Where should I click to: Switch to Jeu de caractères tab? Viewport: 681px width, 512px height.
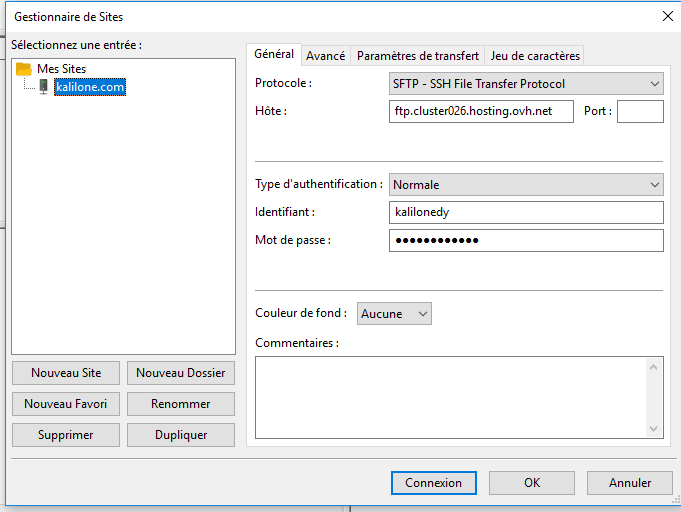[x=535, y=56]
